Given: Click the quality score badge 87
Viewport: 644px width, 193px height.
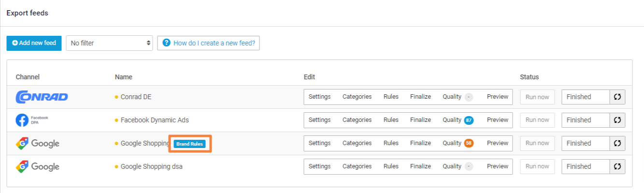Looking at the screenshot, I should click(469, 120).
